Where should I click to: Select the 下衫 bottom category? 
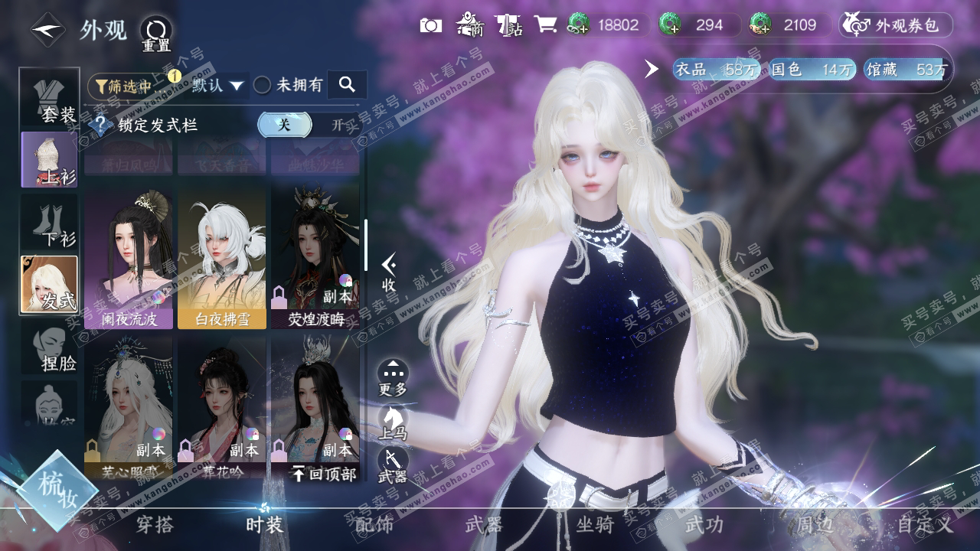[50, 222]
